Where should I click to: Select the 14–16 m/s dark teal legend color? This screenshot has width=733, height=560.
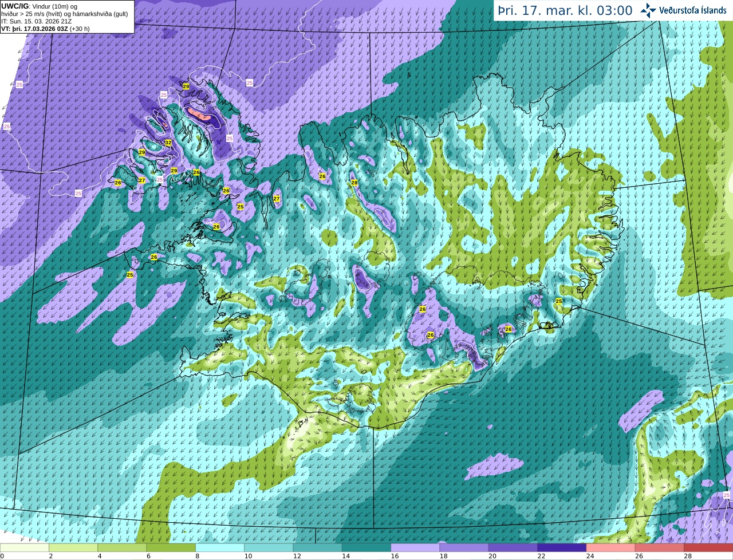[366, 547]
